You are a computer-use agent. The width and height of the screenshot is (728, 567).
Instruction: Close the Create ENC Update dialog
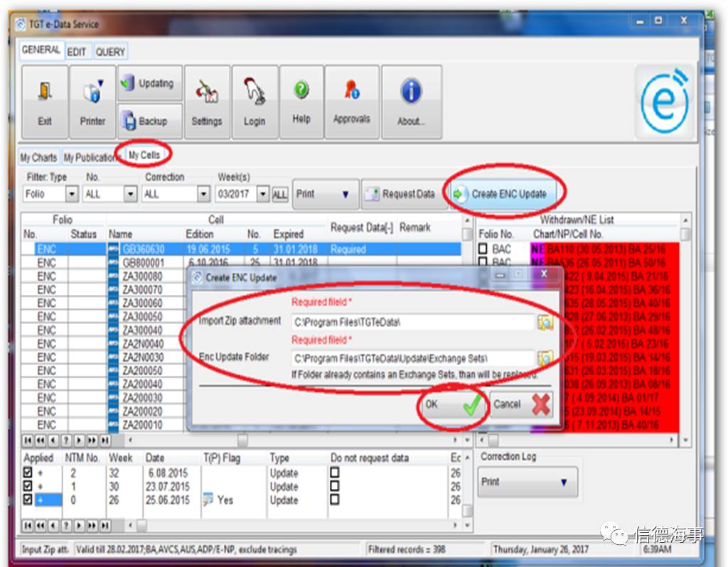(x=544, y=274)
